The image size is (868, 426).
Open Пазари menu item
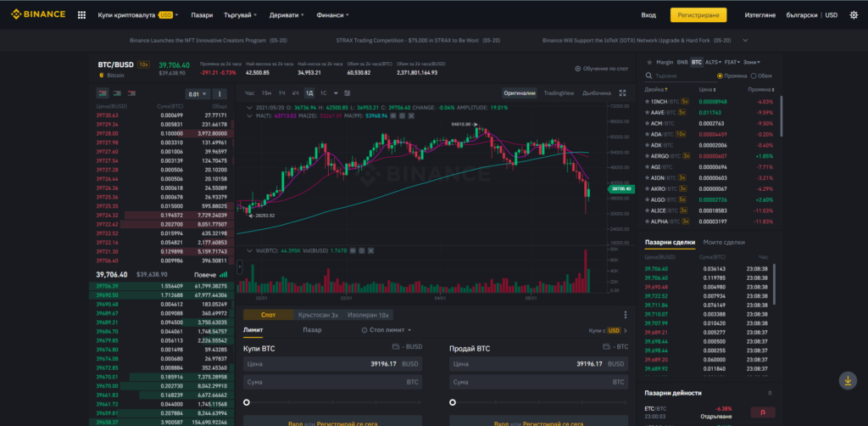click(202, 15)
